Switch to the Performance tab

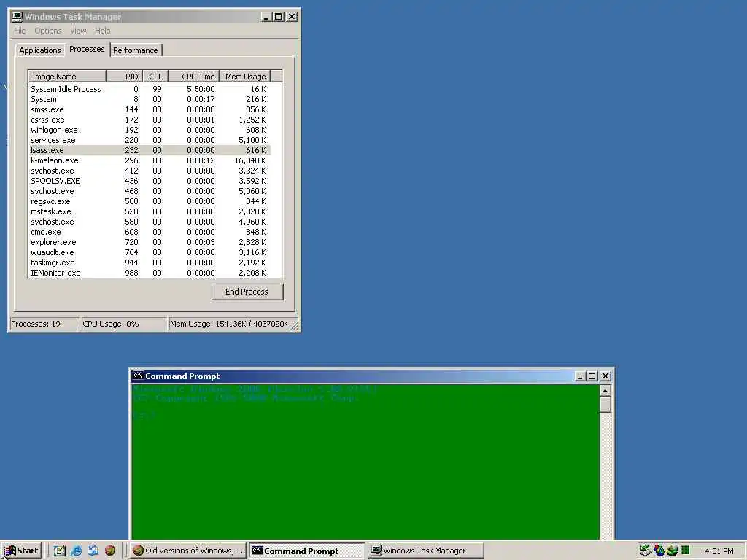coord(135,50)
